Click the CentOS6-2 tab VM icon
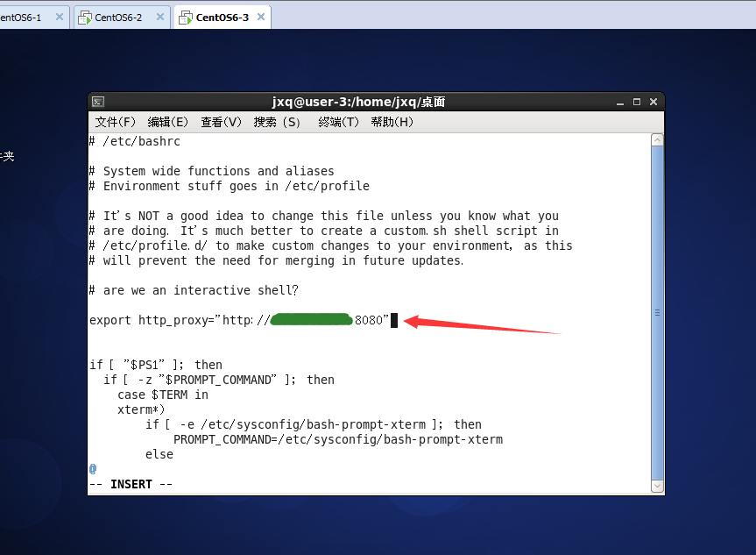756x555 pixels. (x=85, y=18)
